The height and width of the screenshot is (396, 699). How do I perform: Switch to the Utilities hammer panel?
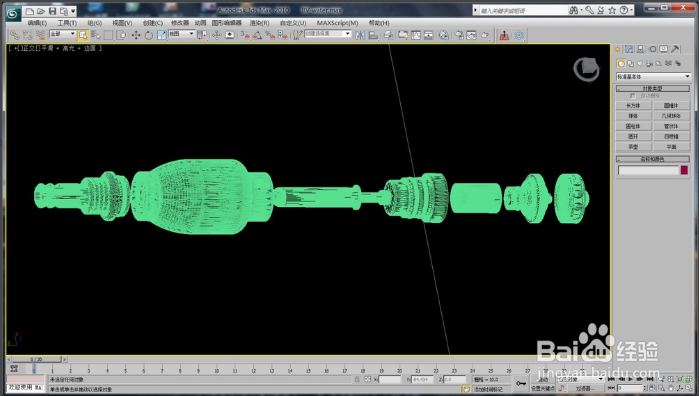pyautogui.click(x=675, y=49)
